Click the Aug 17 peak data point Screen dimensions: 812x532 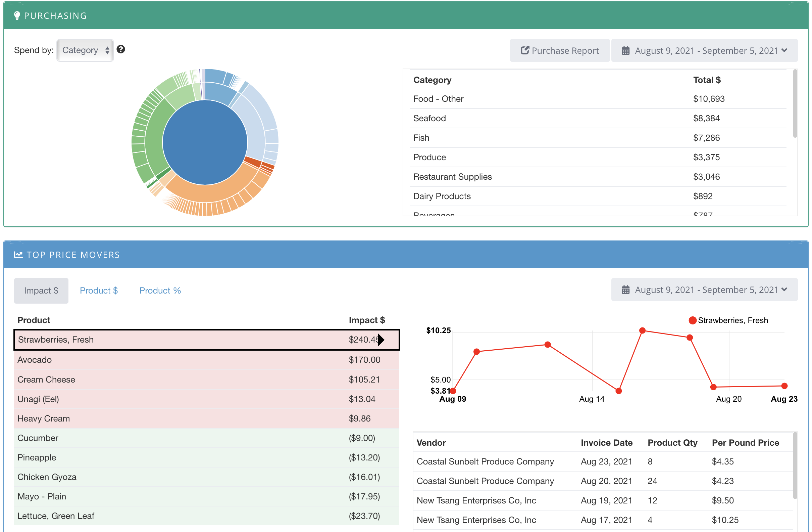tap(643, 330)
